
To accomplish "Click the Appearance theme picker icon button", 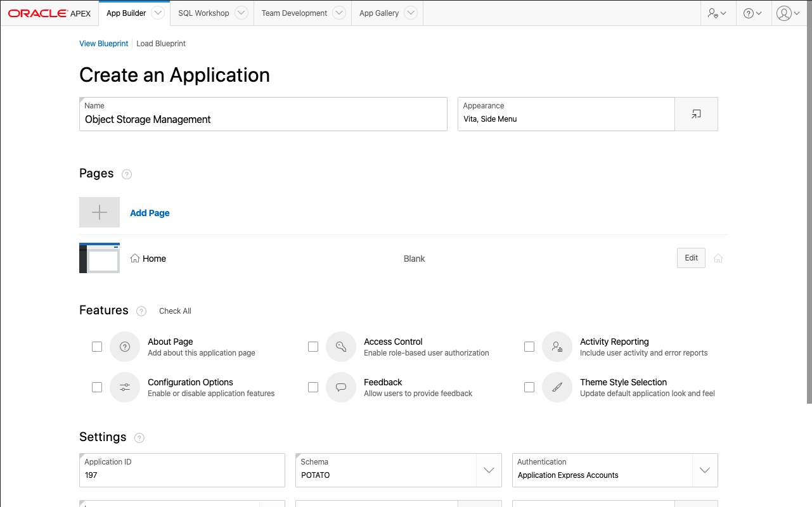I will (696, 114).
